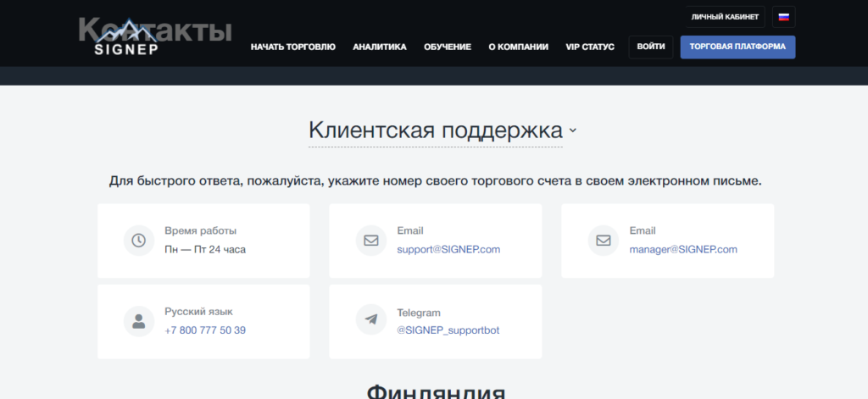
Task: Click the envelope icon beside manager email
Action: click(x=604, y=241)
